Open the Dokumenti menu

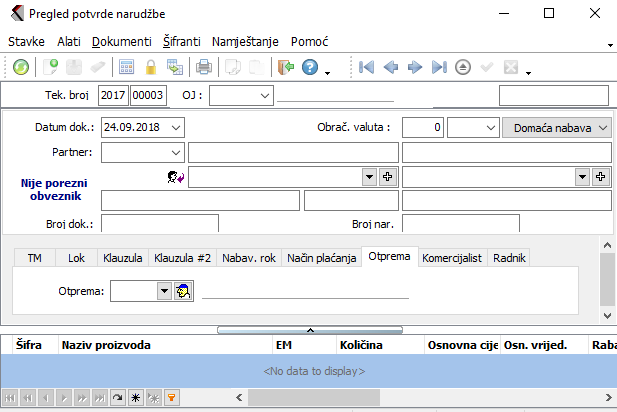[121, 42]
